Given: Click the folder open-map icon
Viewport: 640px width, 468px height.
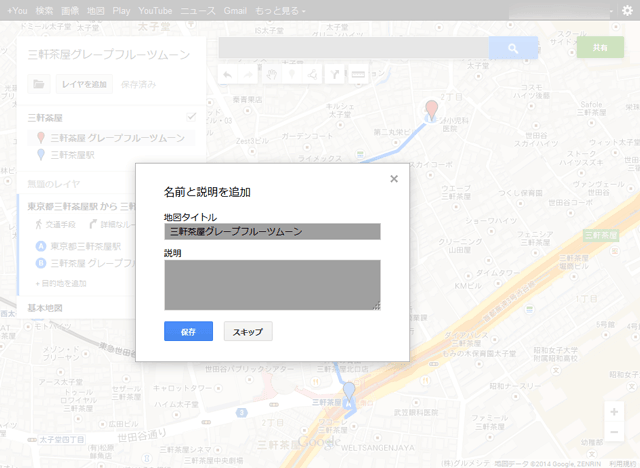Looking at the screenshot, I should click(x=39, y=84).
